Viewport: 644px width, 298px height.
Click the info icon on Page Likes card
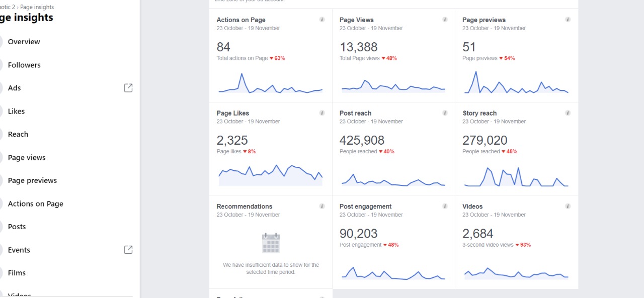pyautogui.click(x=322, y=113)
